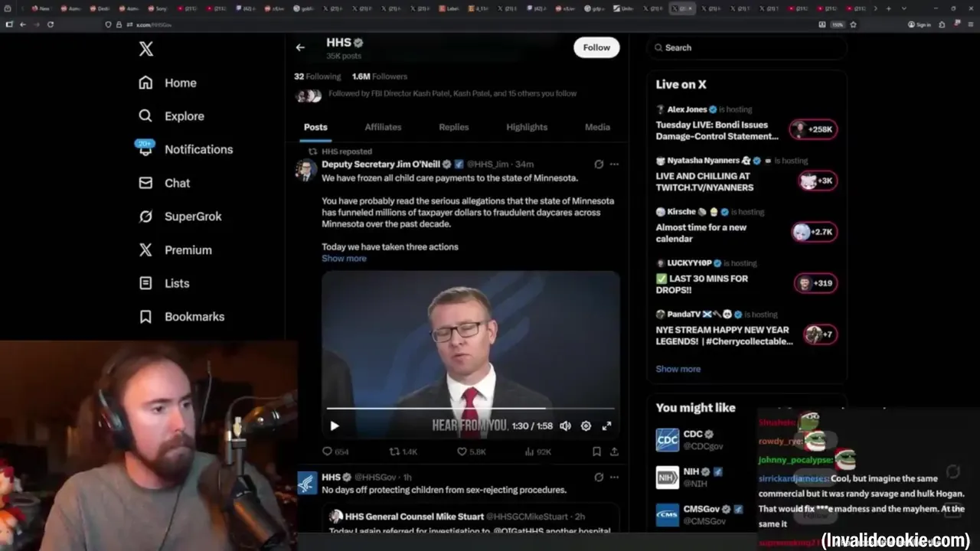Open CDC suggested profile
The width and height of the screenshot is (980, 551).
pyautogui.click(x=693, y=440)
